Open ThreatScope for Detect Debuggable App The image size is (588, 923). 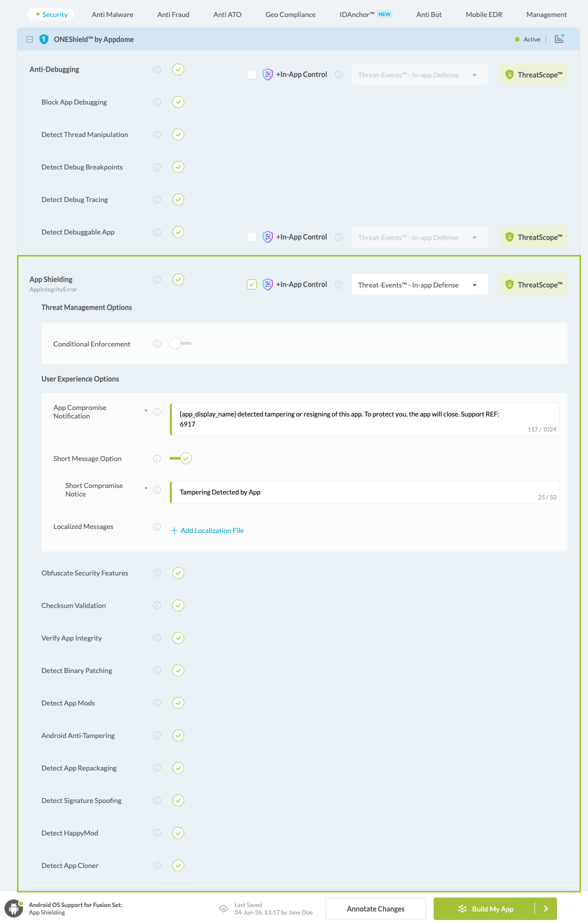coord(533,237)
